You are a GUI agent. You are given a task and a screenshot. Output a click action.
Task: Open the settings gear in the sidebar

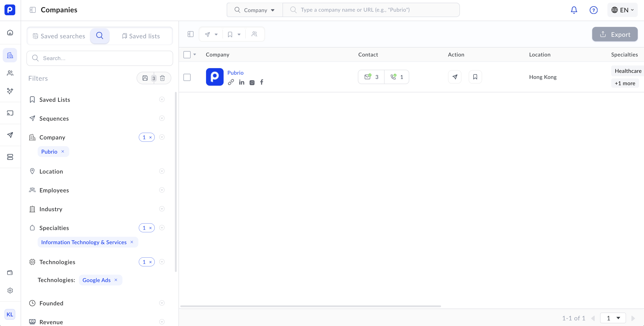click(10, 291)
